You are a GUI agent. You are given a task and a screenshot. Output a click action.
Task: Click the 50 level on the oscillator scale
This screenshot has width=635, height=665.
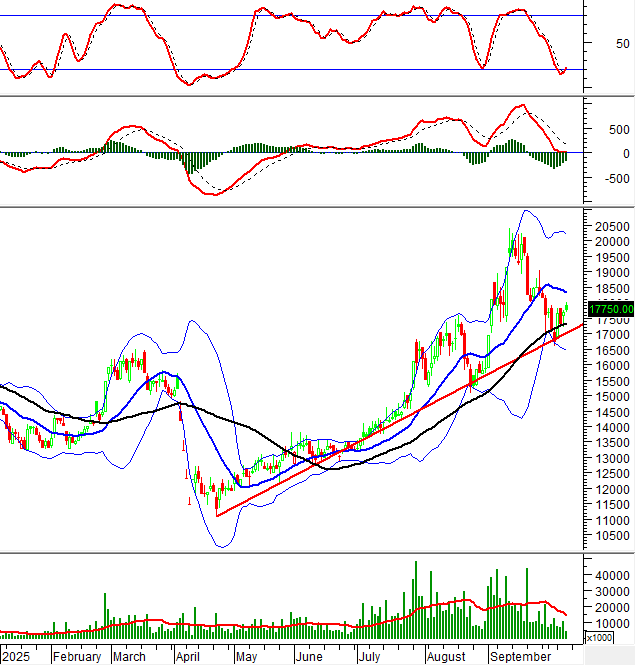point(622,43)
